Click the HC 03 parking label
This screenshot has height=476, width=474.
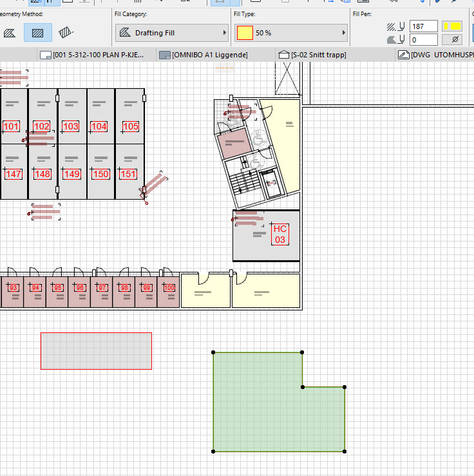(x=280, y=234)
